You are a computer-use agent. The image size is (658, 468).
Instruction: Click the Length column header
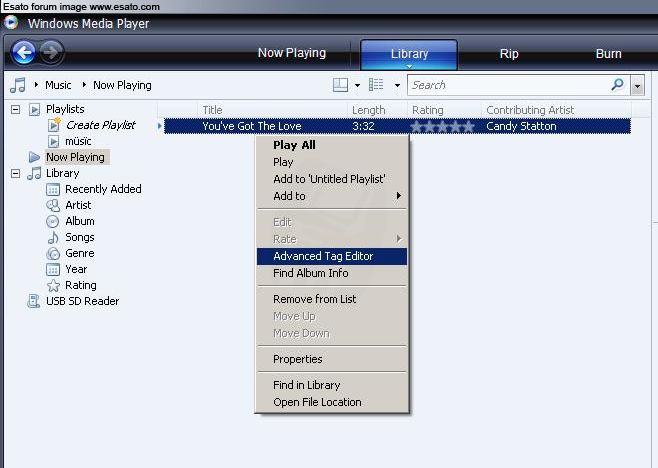click(x=377, y=110)
